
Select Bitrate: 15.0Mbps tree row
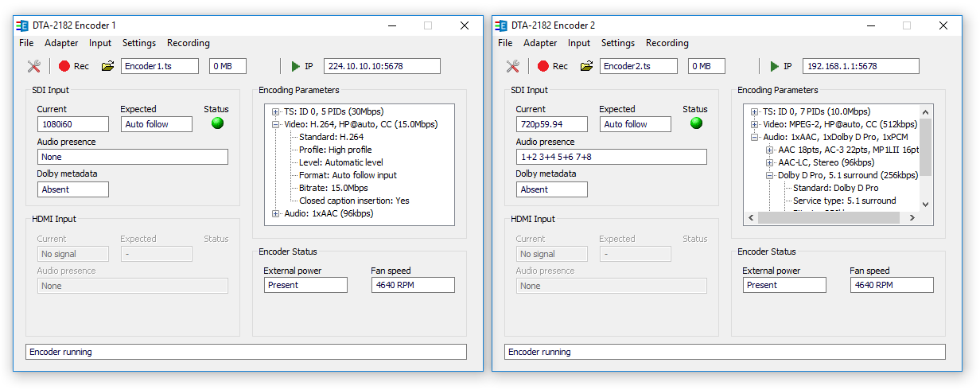(x=333, y=188)
